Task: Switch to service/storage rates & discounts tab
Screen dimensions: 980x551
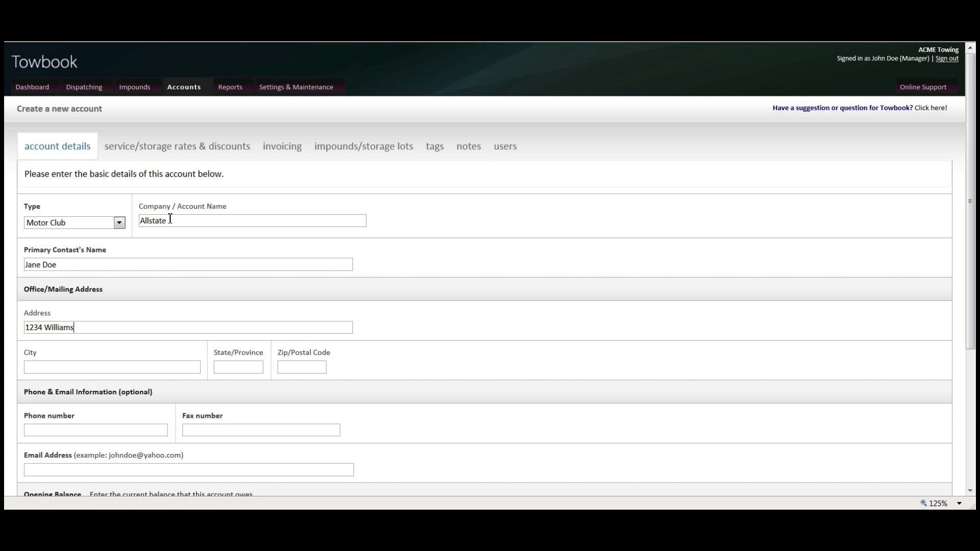Action: coord(177,146)
